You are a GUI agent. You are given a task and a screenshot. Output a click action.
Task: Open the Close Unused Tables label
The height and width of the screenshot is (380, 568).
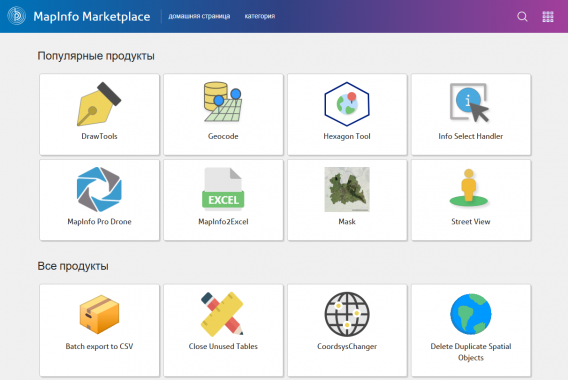coord(223,346)
